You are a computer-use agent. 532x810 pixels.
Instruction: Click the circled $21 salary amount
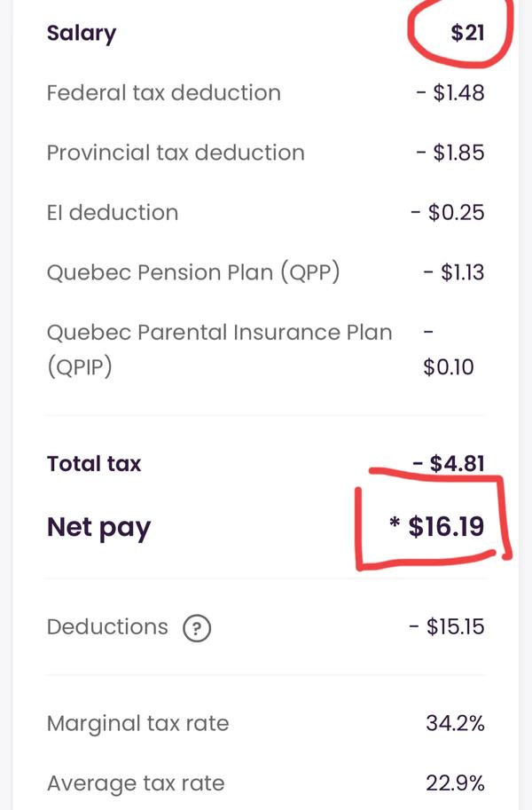pyautogui.click(x=467, y=33)
